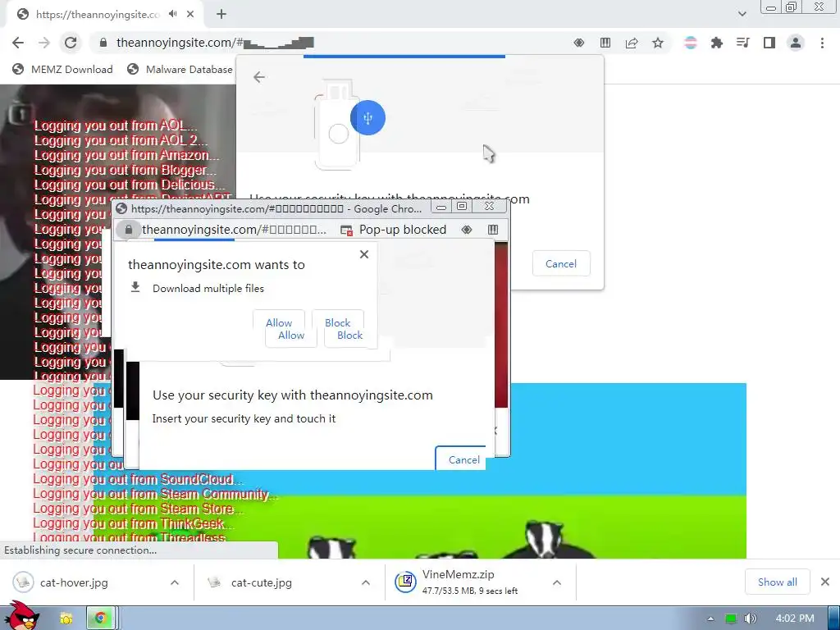Click the multiple downloads icon in popup window
840x630 pixels.
coord(493,230)
